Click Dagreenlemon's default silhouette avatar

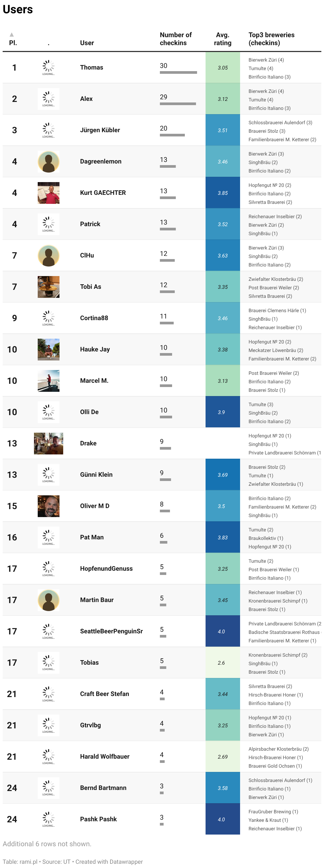49,162
